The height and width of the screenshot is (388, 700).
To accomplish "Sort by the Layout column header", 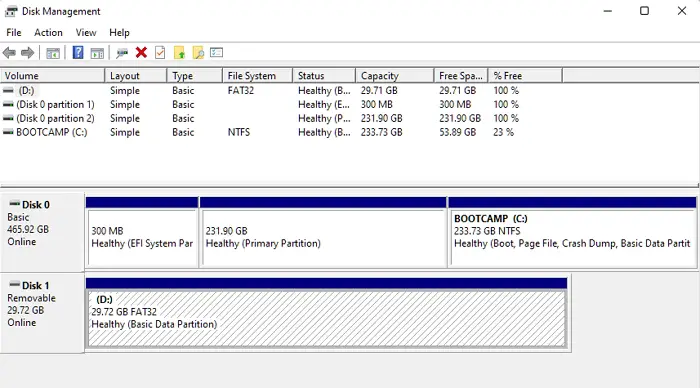I will [136, 76].
